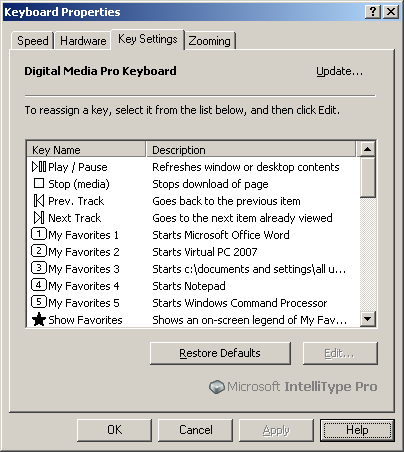
Task: Select My Favorites 5 key icon
Action: pos(39,302)
